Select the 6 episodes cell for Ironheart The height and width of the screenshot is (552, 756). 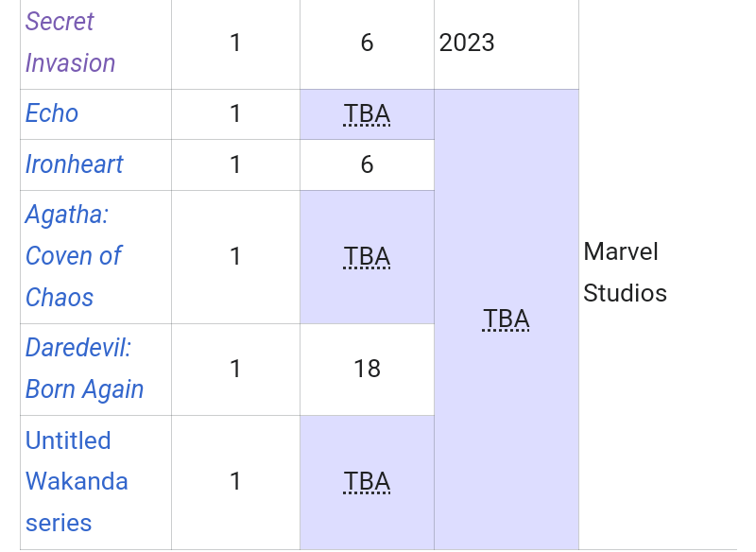[367, 164]
